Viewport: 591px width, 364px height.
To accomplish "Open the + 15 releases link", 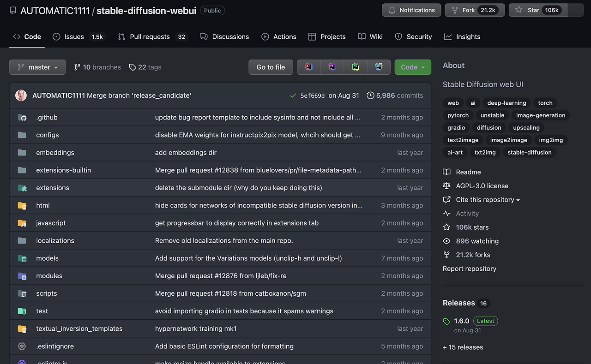I will pyautogui.click(x=463, y=347).
